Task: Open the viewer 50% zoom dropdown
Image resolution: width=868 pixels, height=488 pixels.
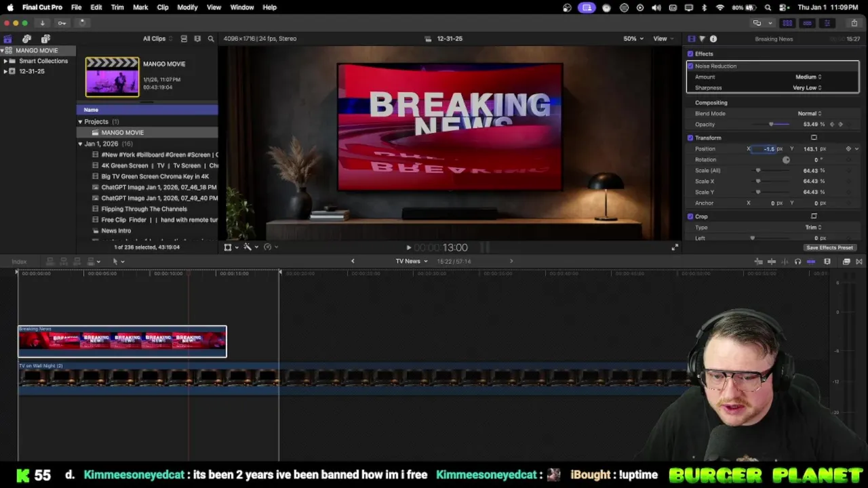Action: point(633,39)
